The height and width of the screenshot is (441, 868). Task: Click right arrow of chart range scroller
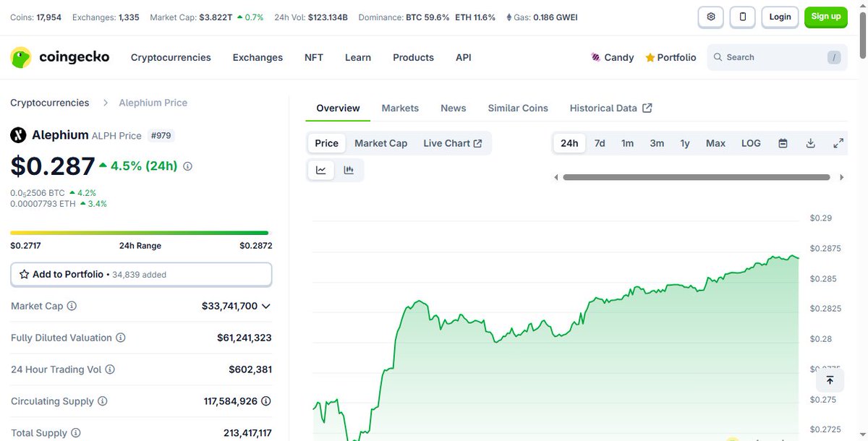tap(841, 177)
